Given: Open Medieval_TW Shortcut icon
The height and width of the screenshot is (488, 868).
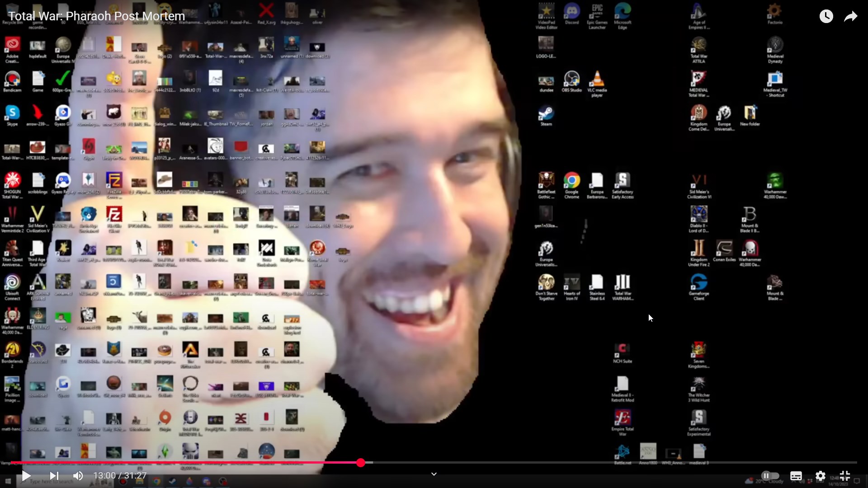Looking at the screenshot, I should tap(775, 84).
